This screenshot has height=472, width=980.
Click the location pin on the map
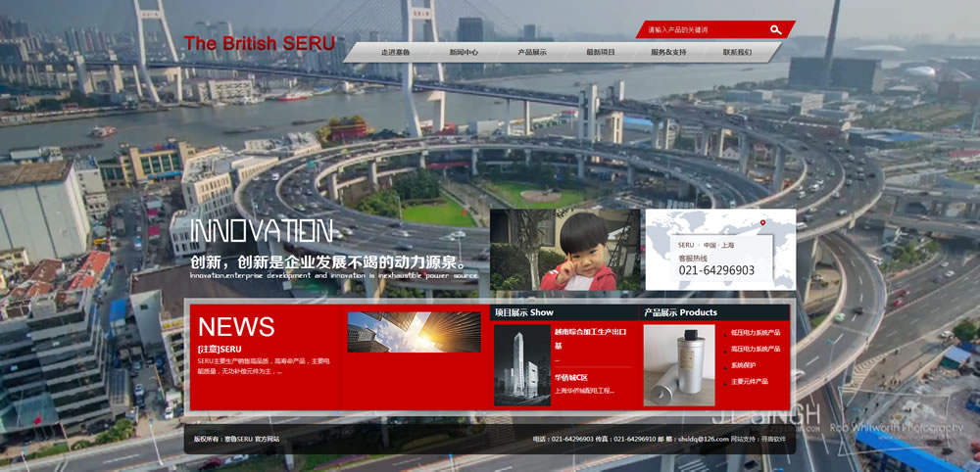[762, 223]
